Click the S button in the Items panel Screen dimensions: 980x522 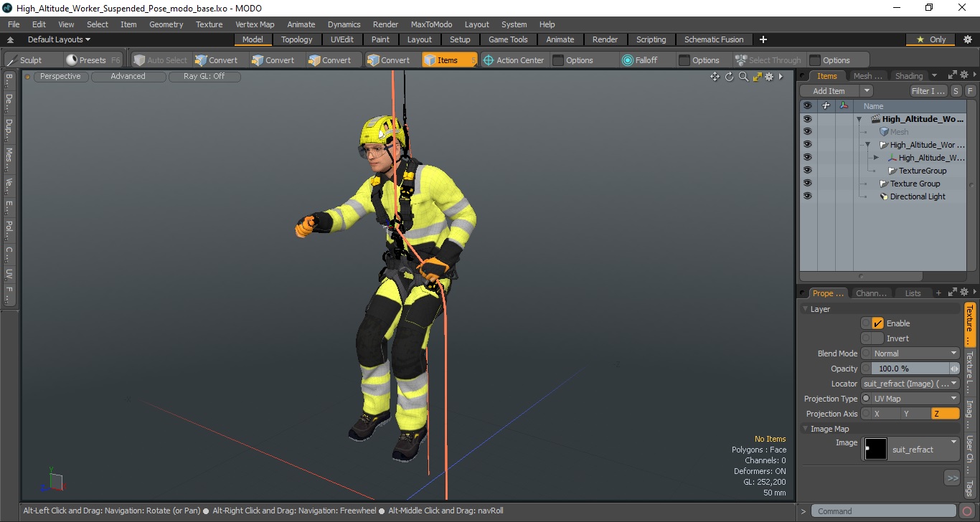(956, 91)
